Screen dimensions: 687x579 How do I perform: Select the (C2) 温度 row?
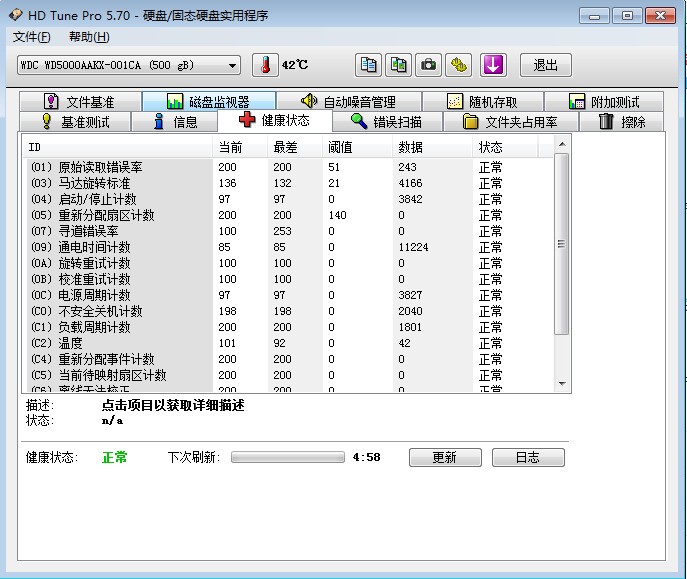(x=288, y=343)
